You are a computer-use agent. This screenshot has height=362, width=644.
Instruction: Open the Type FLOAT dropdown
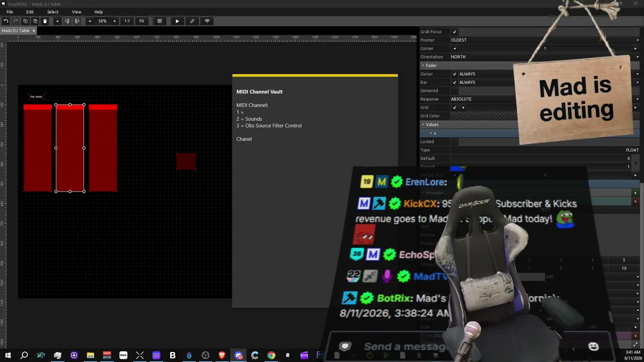[544, 150]
